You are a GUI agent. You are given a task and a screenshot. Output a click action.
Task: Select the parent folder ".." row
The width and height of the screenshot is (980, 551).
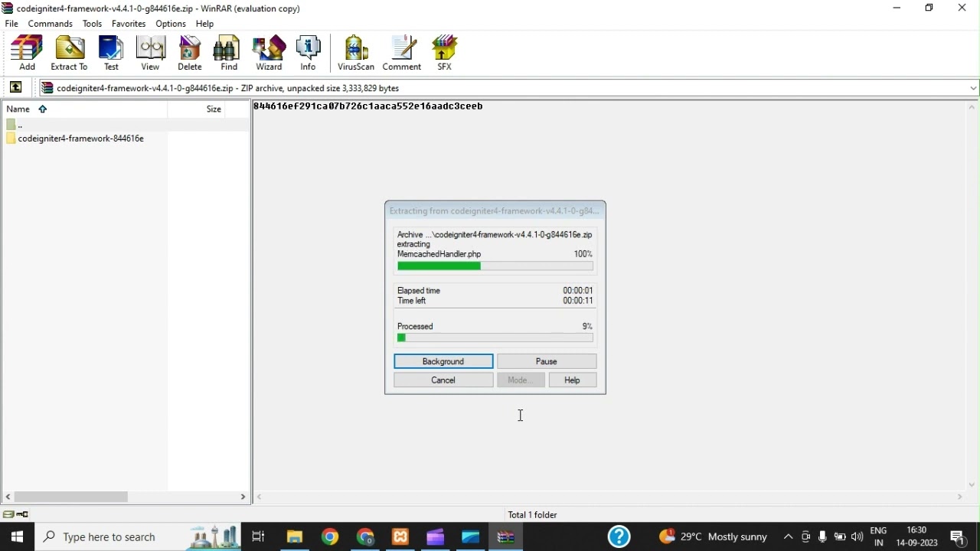click(126, 125)
